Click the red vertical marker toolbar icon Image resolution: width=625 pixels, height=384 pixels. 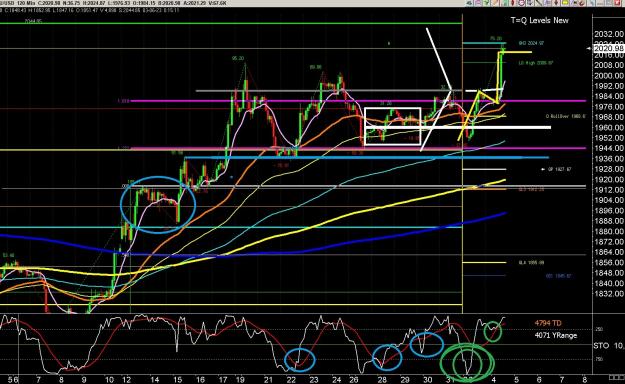coord(513,3)
